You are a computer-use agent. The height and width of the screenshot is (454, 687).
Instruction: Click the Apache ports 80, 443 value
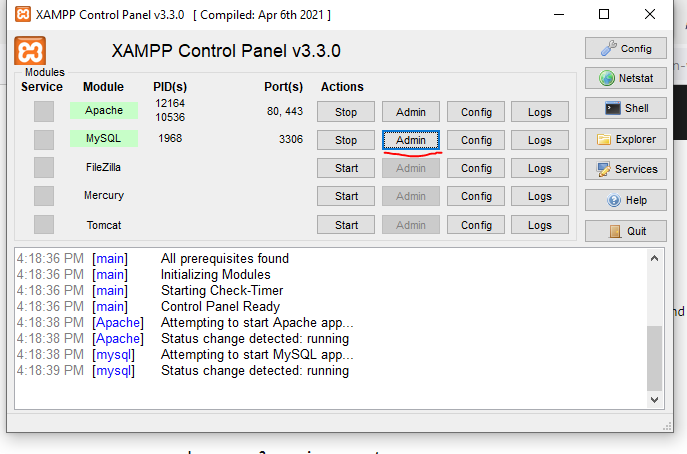tap(285, 111)
